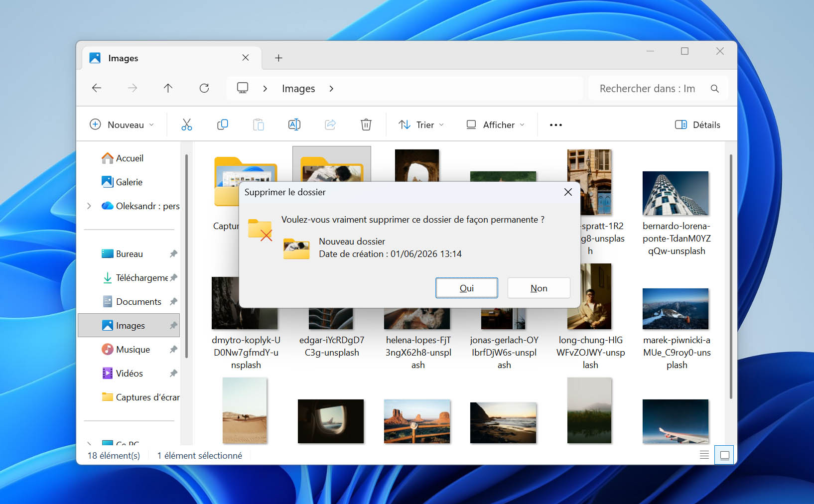
Task: Select the bernardo-lorena-ponte thumbnail
Action: 676,193
